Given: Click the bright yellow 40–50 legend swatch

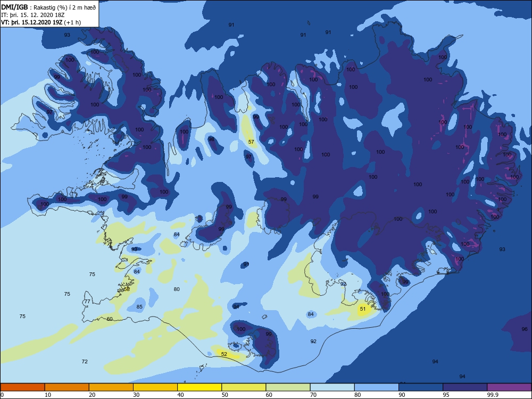Looking at the screenshot, I should click(199, 387).
